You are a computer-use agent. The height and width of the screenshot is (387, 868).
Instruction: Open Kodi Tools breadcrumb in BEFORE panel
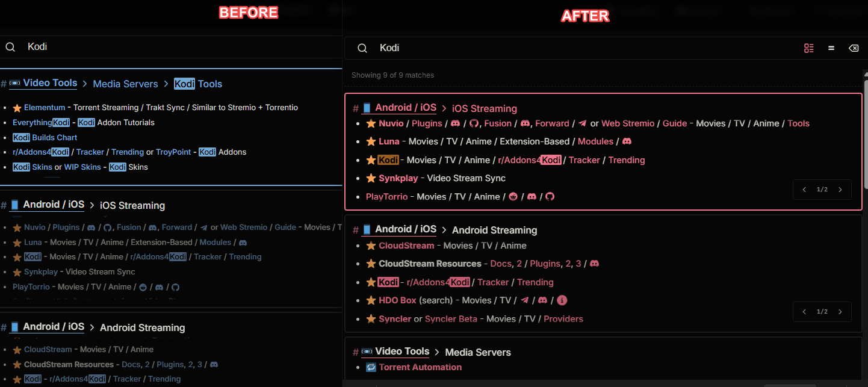coord(198,84)
